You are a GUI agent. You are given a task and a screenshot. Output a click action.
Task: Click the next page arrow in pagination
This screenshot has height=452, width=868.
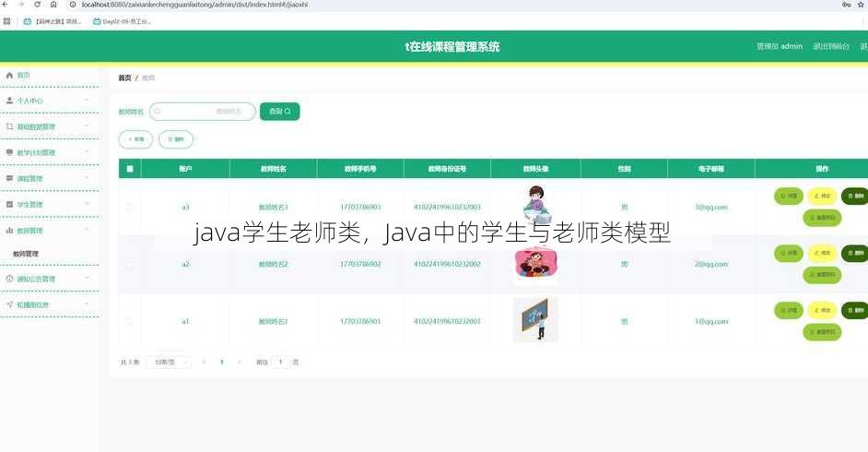[240, 363]
